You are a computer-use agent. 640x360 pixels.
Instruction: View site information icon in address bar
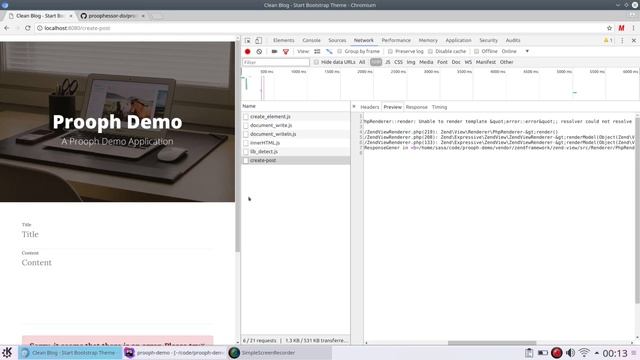pyautogui.click(x=40, y=28)
